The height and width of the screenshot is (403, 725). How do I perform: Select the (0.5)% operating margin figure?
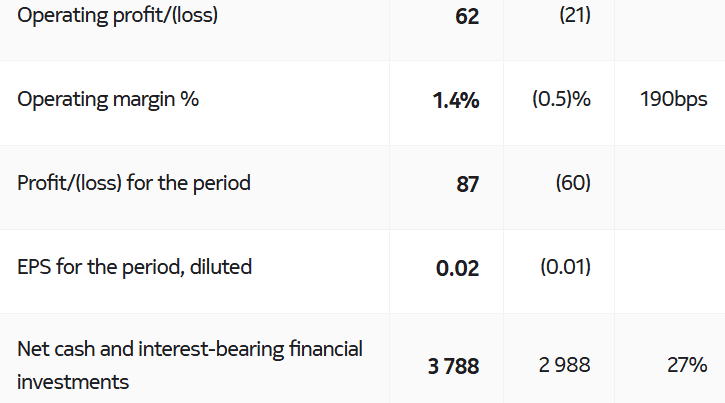(x=561, y=100)
